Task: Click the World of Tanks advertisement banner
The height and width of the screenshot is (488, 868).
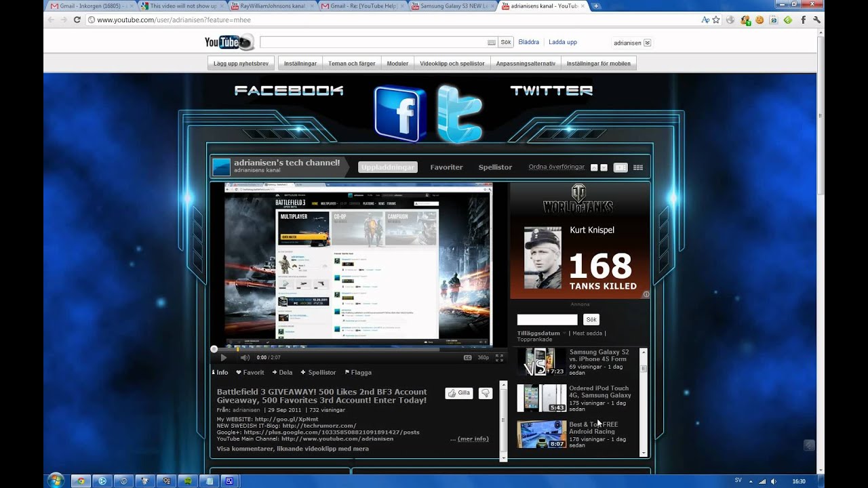Action: coord(580,241)
